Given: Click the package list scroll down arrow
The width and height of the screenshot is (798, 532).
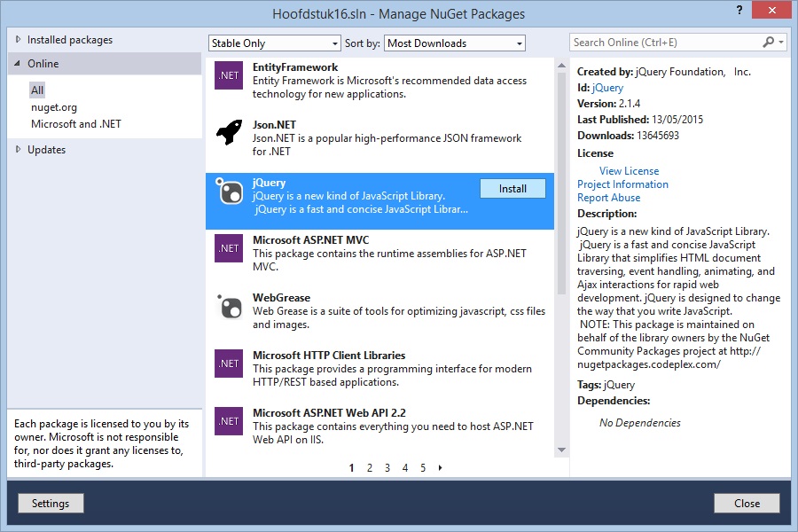Looking at the screenshot, I should coord(561,450).
